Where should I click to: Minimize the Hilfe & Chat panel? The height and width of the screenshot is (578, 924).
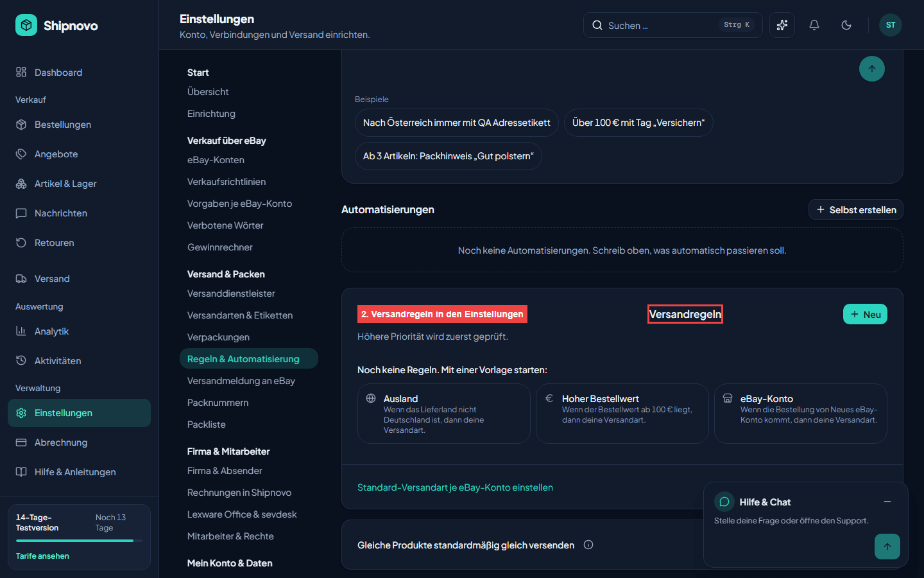[887, 502]
